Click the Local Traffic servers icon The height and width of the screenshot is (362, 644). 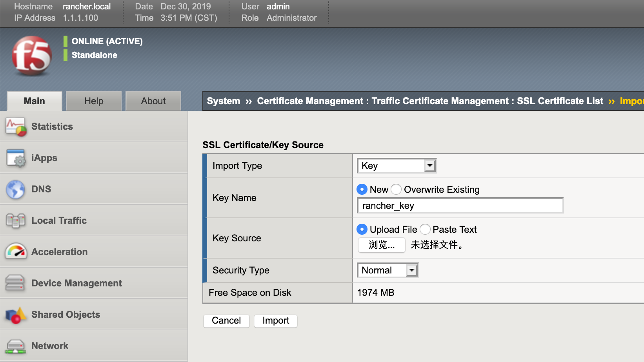click(16, 221)
